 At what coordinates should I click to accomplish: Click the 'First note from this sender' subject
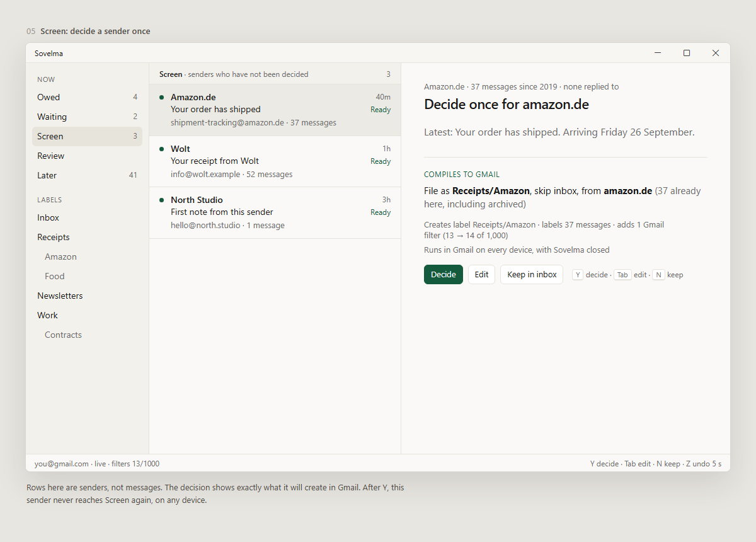[222, 212]
